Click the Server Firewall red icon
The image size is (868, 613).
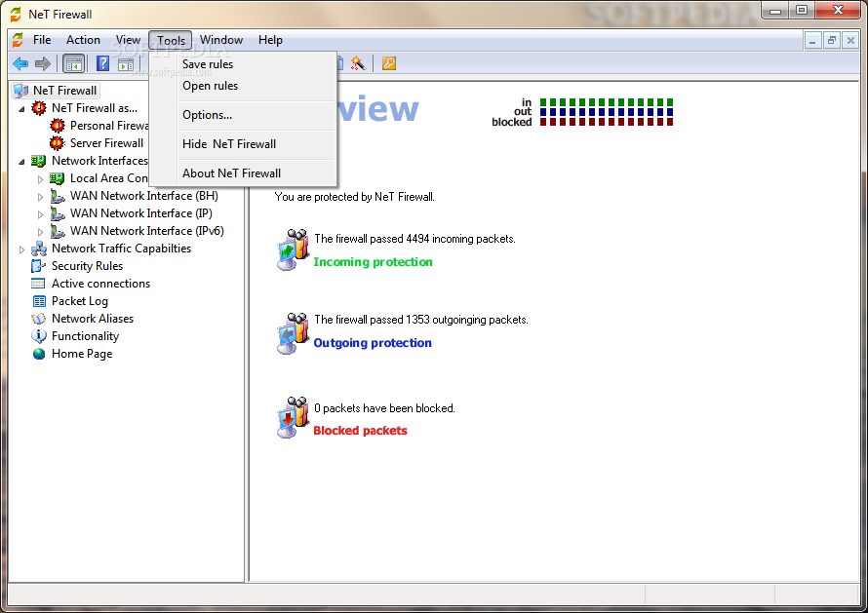[x=57, y=143]
